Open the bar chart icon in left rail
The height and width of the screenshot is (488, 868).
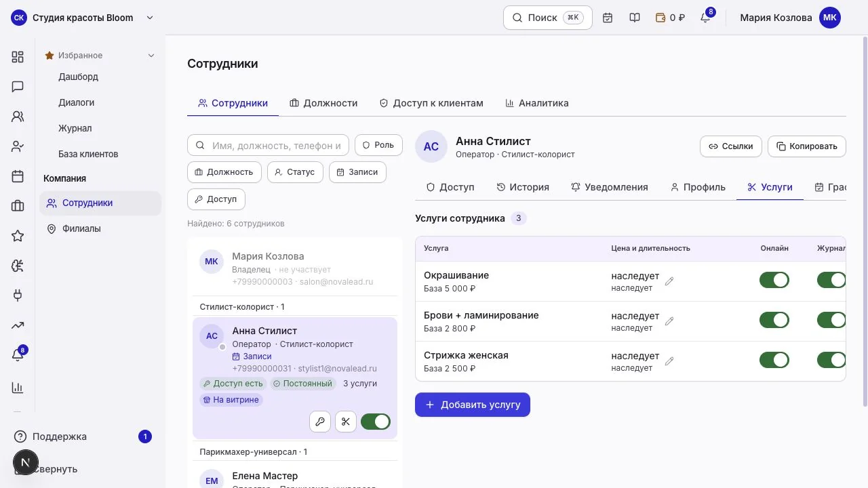(18, 388)
